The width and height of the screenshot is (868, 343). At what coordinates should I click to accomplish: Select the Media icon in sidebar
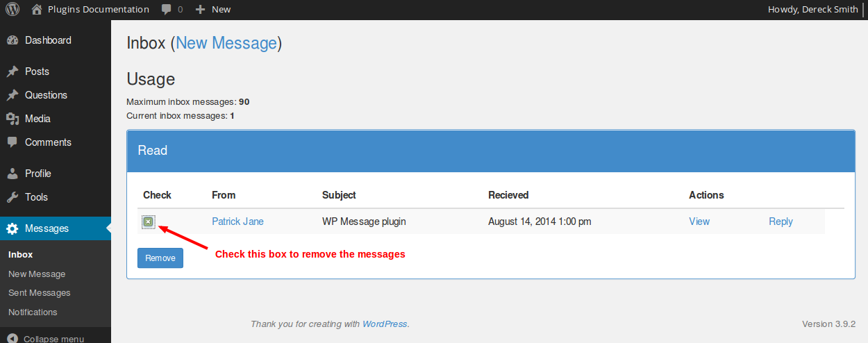tap(12, 119)
